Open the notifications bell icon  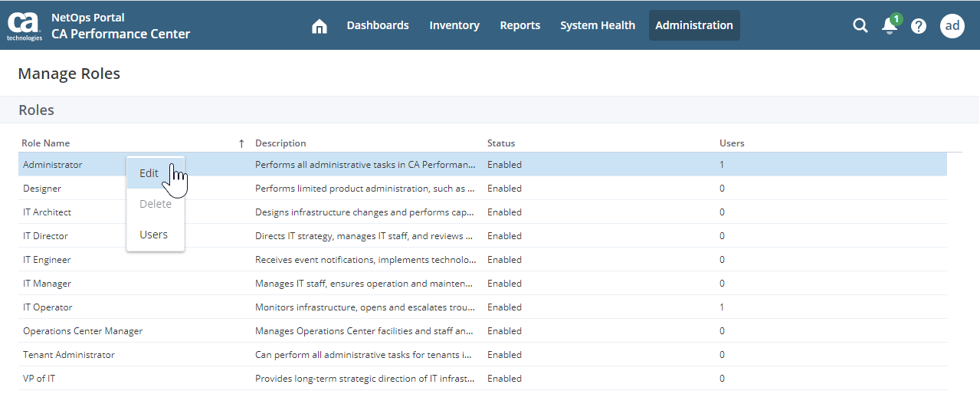pyautogui.click(x=889, y=26)
